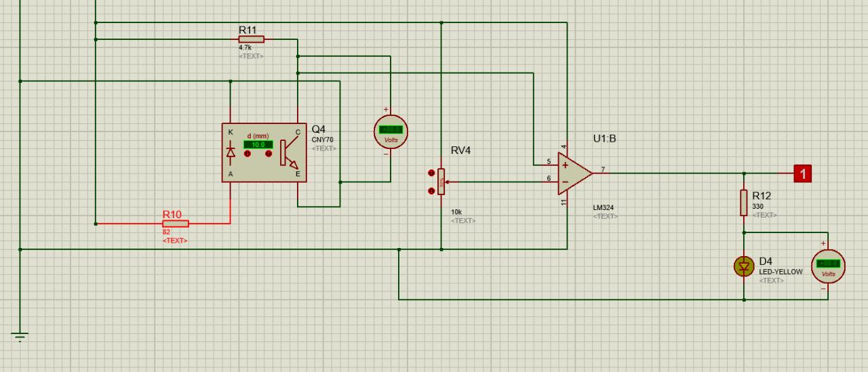
Task: Select the phototransistor symbol inside Q4
Action: pos(288,153)
